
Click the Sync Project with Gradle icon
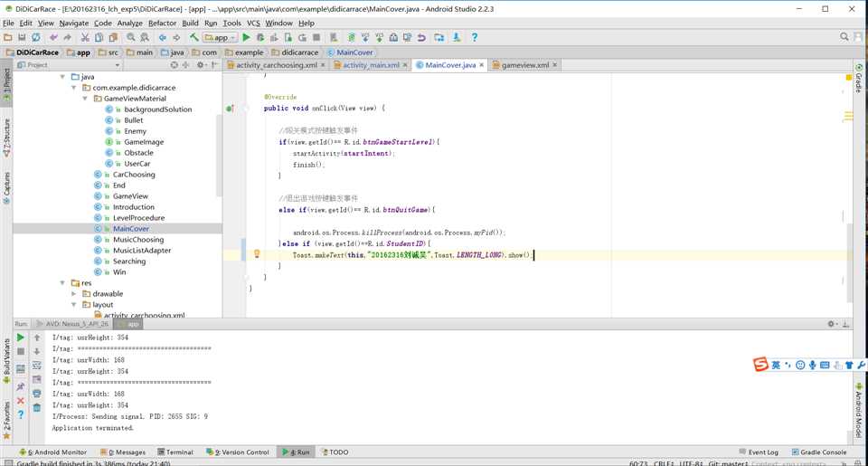pyautogui.click(x=351, y=38)
